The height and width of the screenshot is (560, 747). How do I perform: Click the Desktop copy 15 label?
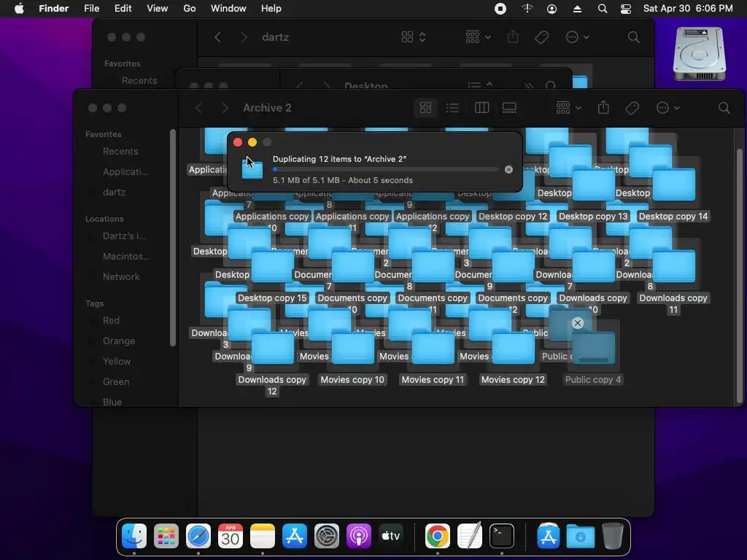coord(273,298)
